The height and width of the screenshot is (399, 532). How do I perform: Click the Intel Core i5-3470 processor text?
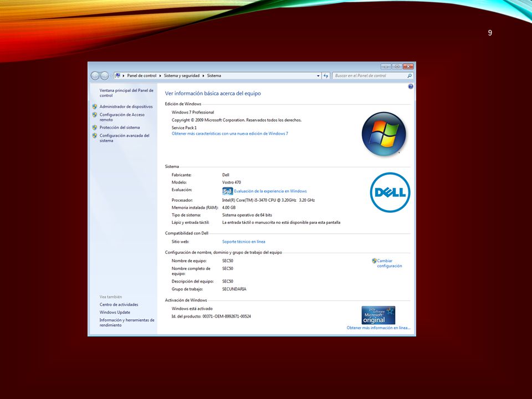pos(268,200)
